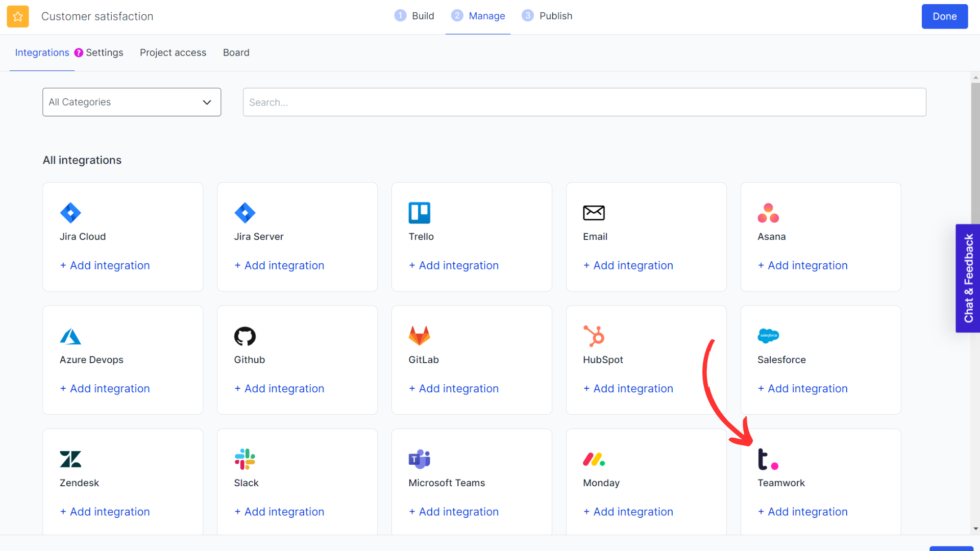The image size is (980, 551).
Task: Click the integrations search field
Action: (584, 102)
